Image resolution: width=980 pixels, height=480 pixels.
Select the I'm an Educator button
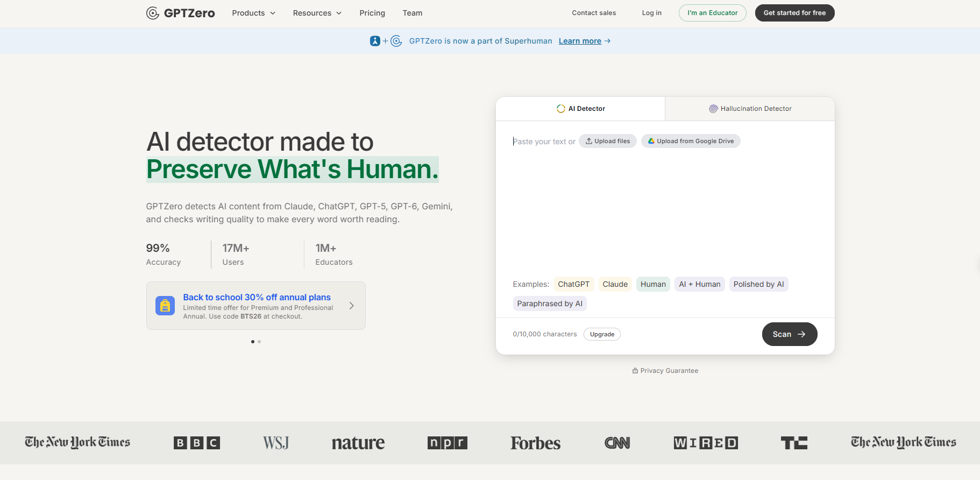[712, 13]
